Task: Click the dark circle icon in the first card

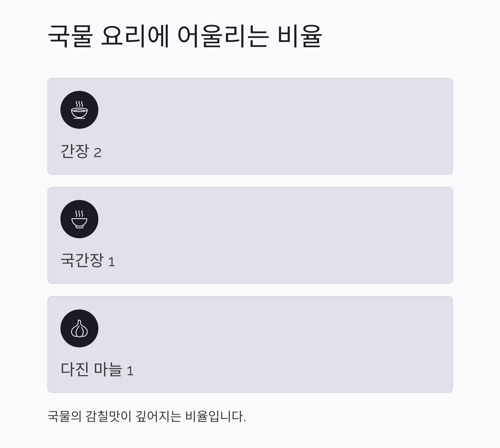Action: pyautogui.click(x=79, y=110)
